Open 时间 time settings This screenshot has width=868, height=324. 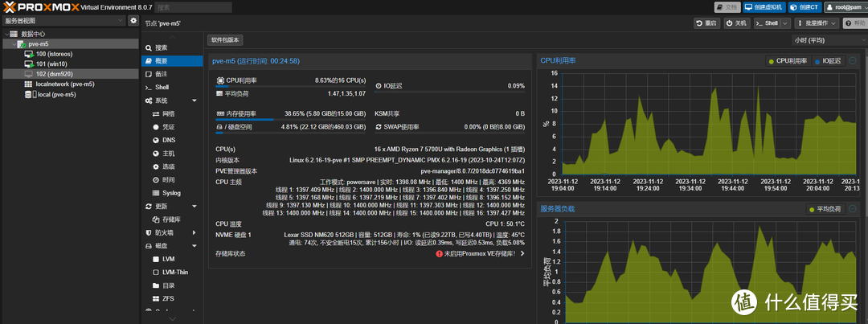click(x=172, y=180)
